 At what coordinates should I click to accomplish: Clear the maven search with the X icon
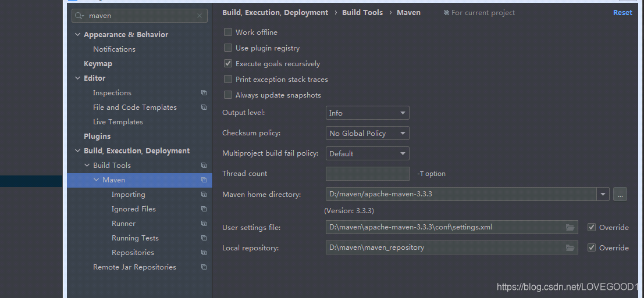tap(200, 16)
